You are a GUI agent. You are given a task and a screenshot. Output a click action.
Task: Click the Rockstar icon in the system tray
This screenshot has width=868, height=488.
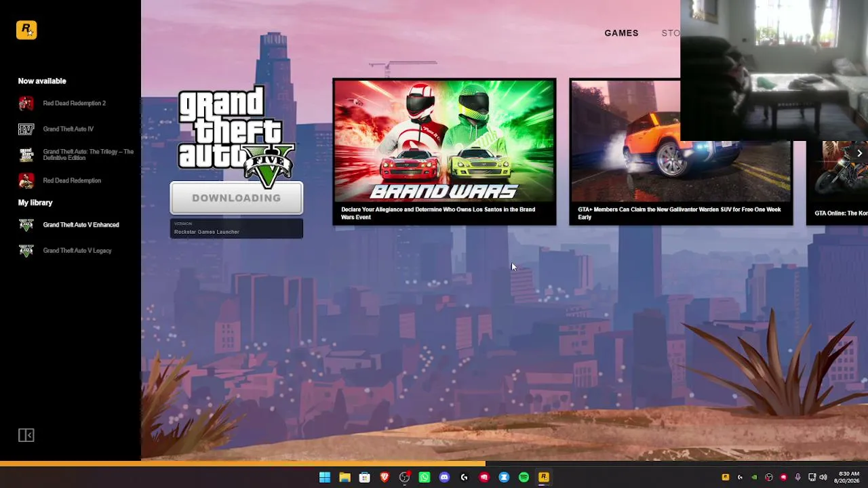(x=726, y=477)
